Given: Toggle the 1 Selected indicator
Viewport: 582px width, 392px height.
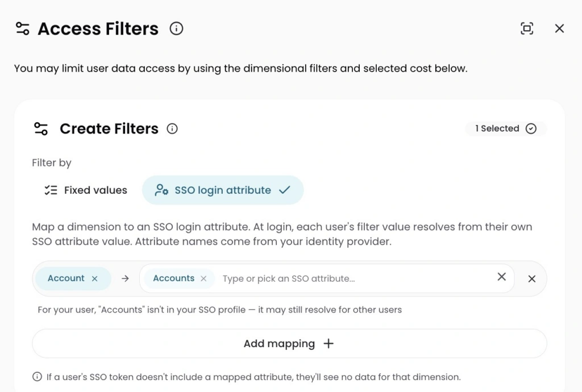Looking at the screenshot, I should (x=505, y=129).
